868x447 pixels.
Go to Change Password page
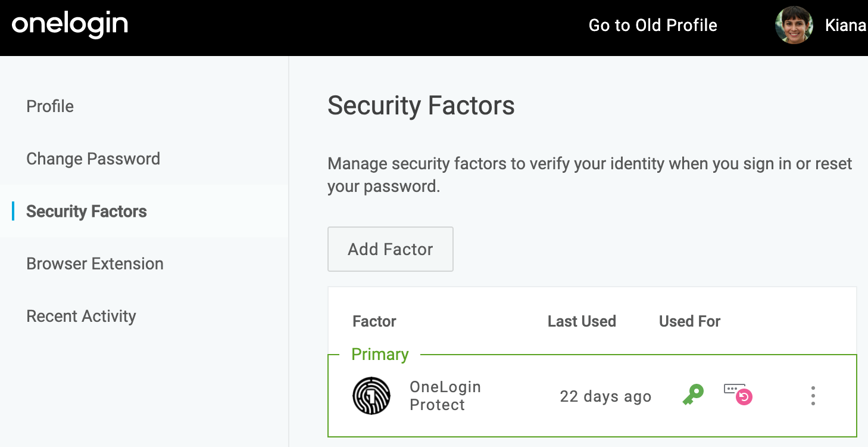(x=93, y=159)
